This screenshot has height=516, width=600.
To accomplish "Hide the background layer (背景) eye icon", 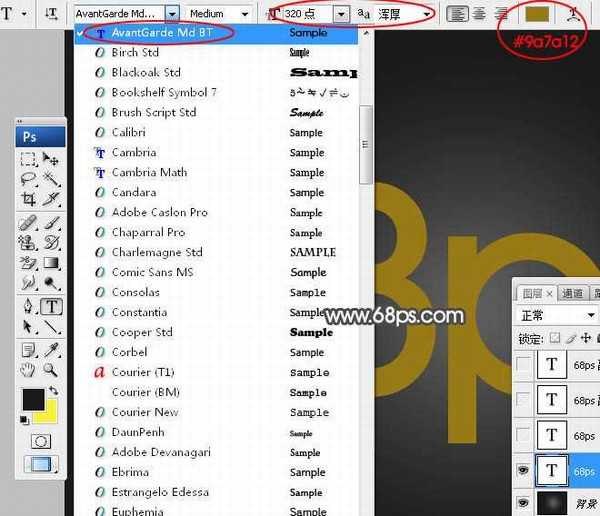I will [x=524, y=504].
